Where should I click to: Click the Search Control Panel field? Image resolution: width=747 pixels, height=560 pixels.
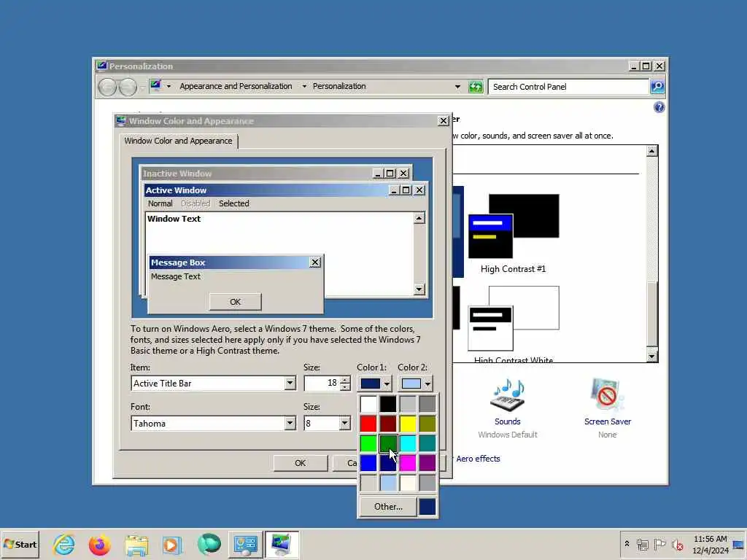click(x=569, y=87)
